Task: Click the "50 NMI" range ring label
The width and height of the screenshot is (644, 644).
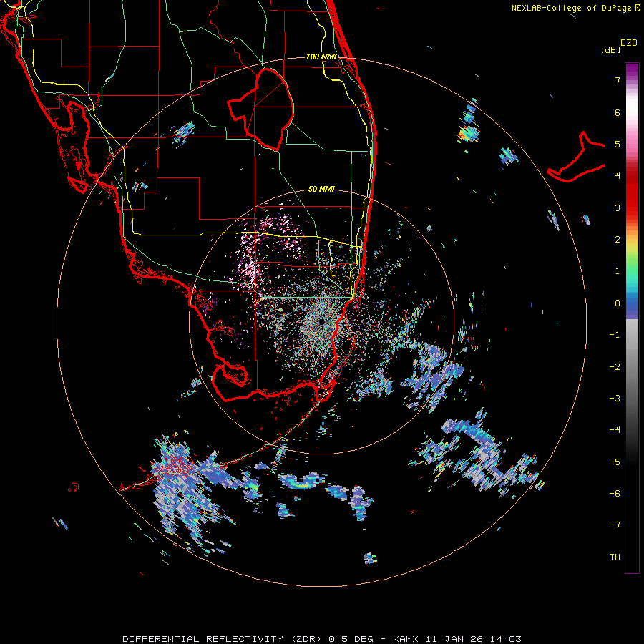Action: pyautogui.click(x=321, y=189)
